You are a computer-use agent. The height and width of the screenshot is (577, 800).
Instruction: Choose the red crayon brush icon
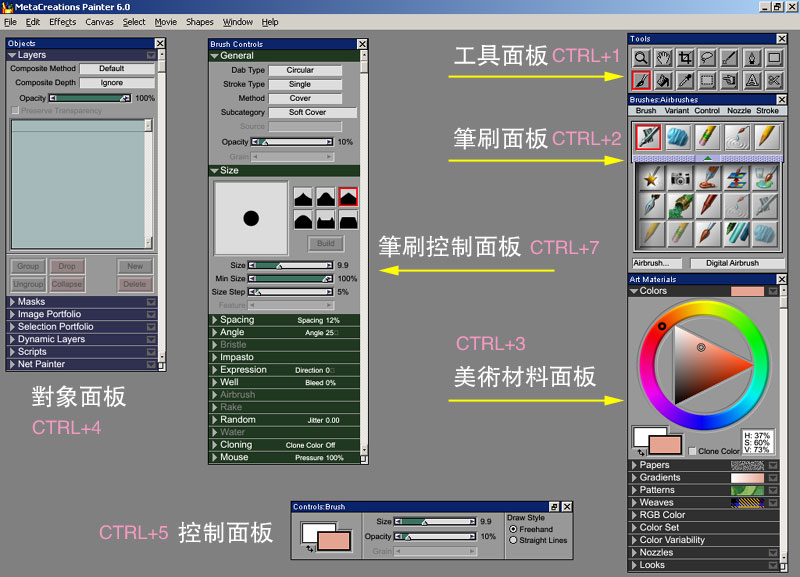pos(708,206)
